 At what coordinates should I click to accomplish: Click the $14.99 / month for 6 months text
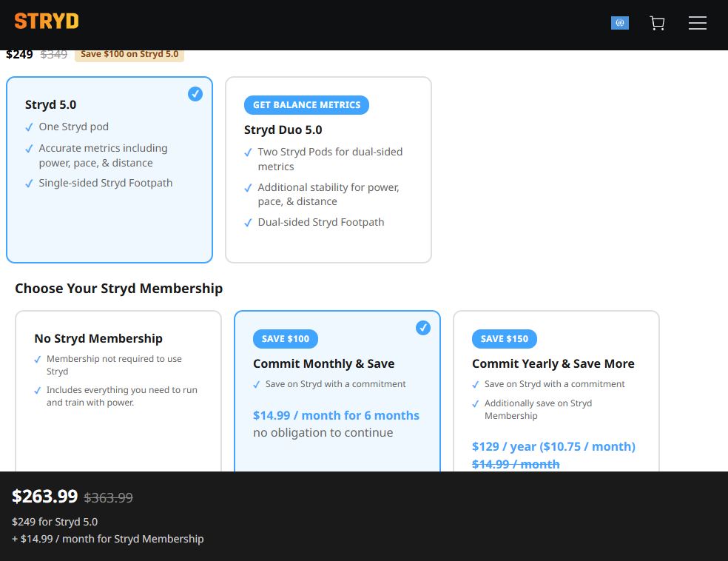336,415
